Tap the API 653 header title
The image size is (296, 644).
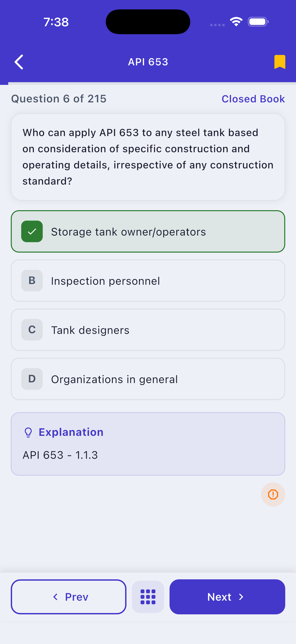(148, 62)
